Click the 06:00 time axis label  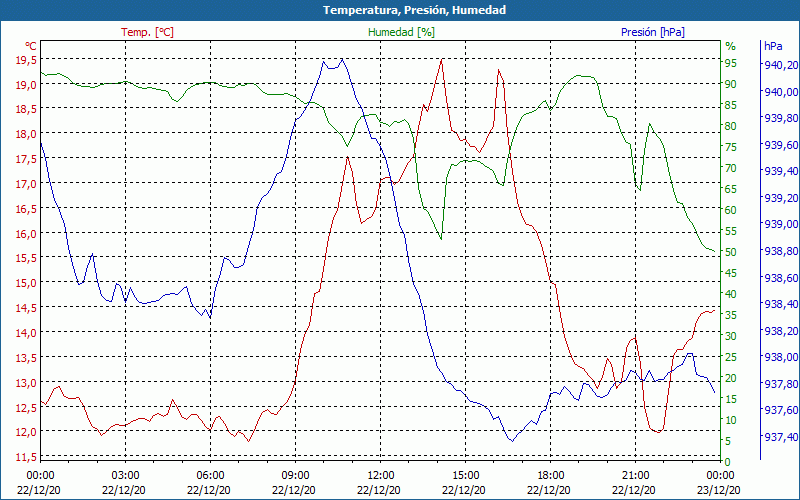tap(210, 476)
